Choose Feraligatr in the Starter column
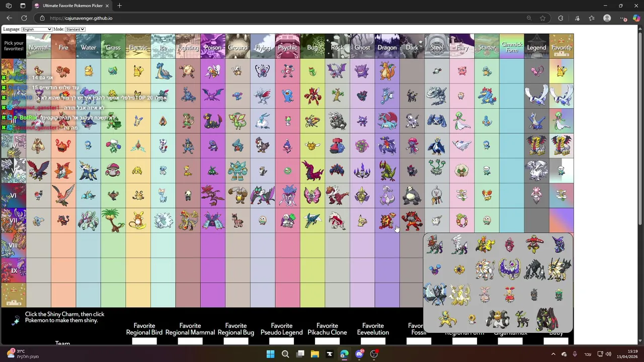 click(x=487, y=96)
